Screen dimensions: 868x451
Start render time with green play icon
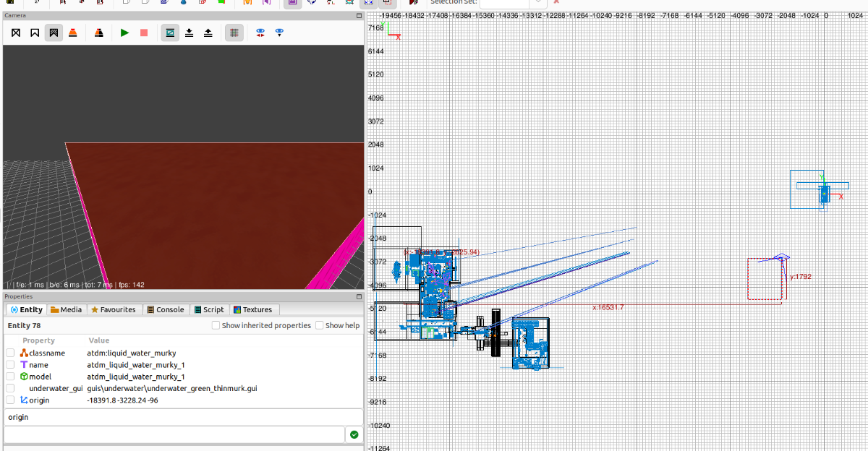(125, 33)
